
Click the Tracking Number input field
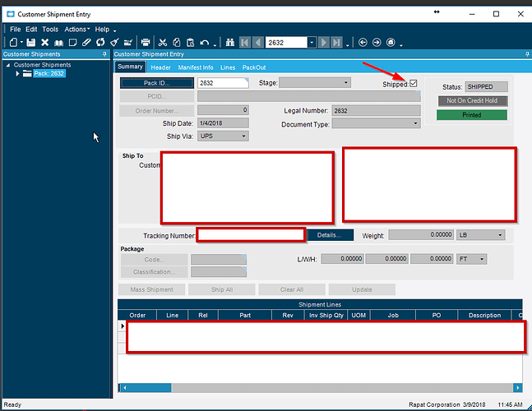click(251, 235)
